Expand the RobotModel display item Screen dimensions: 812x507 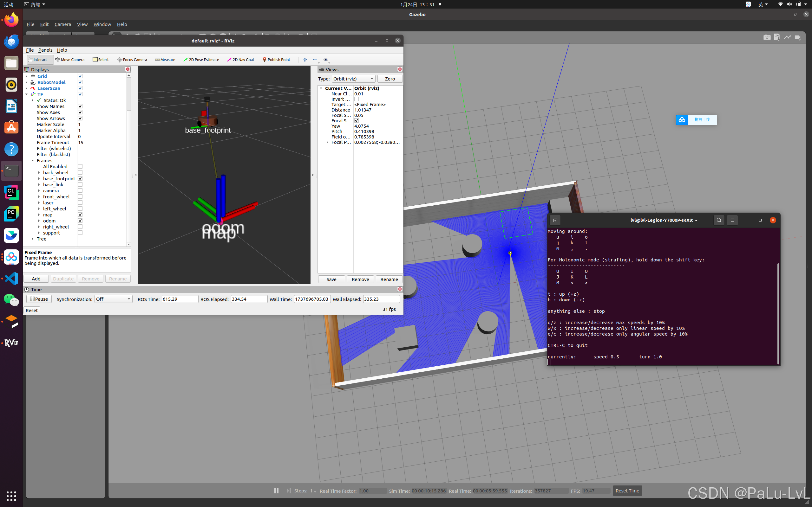(x=27, y=82)
